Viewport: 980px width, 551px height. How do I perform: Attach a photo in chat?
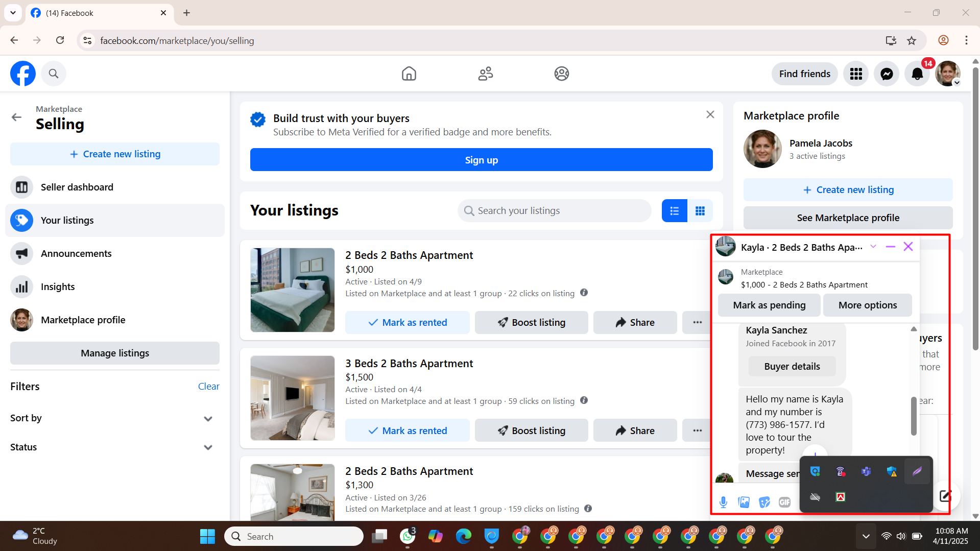pyautogui.click(x=744, y=502)
